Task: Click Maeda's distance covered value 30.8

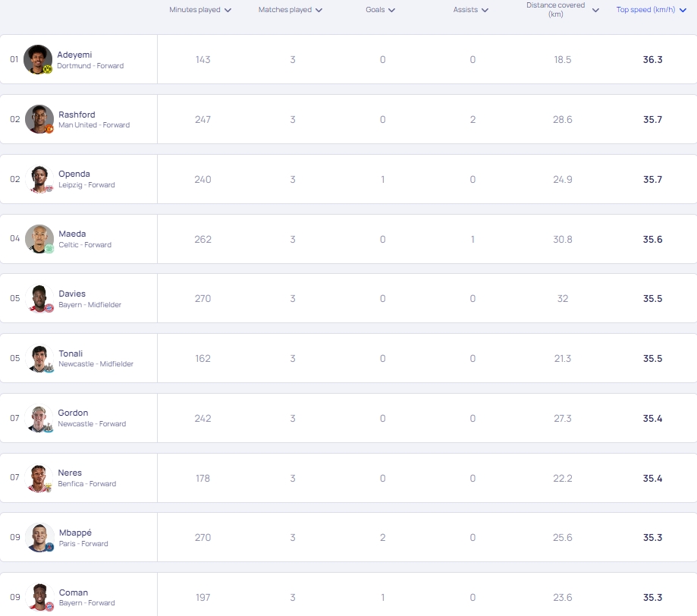Action: click(x=563, y=239)
